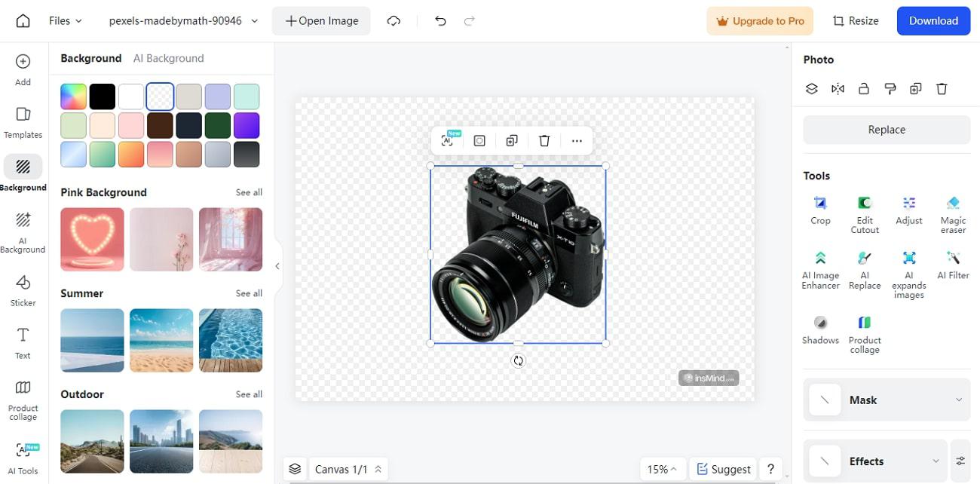Open the Text tool in sidebar

[x=23, y=343]
